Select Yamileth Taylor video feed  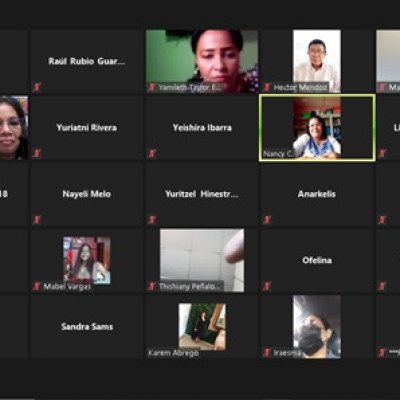click(202, 61)
